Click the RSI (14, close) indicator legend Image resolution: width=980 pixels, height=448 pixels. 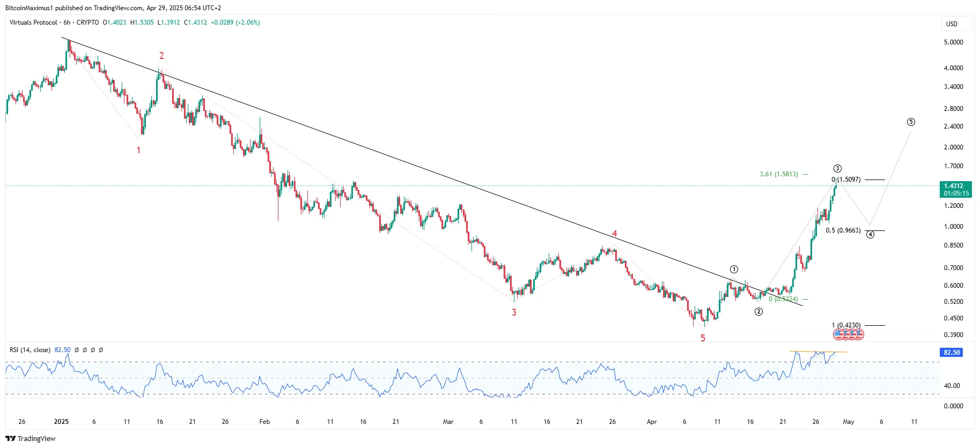coord(30,350)
